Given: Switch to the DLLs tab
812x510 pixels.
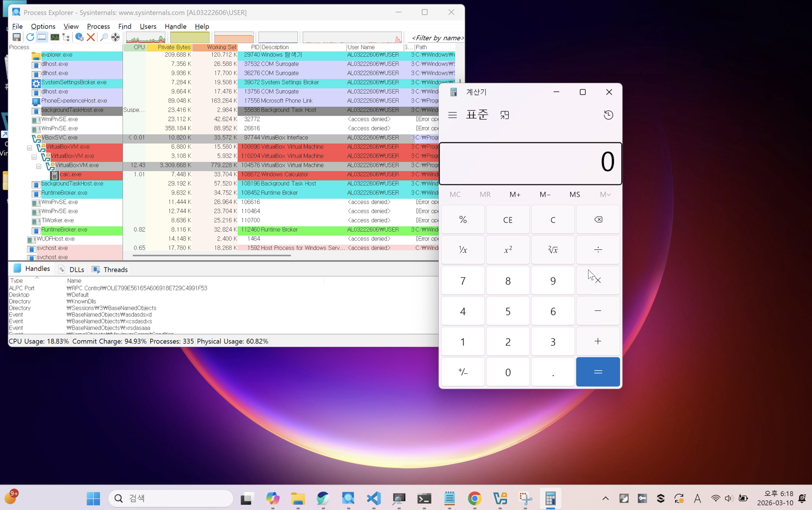Looking at the screenshot, I should (72, 269).
